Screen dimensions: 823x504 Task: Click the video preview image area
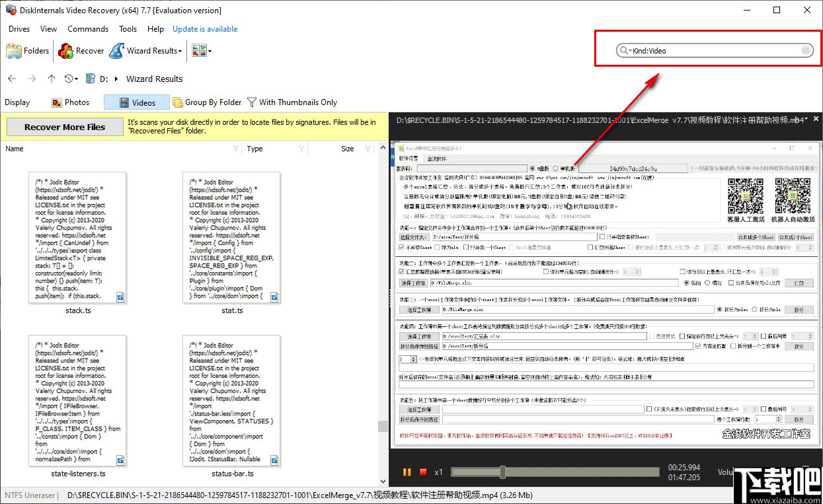604,295
